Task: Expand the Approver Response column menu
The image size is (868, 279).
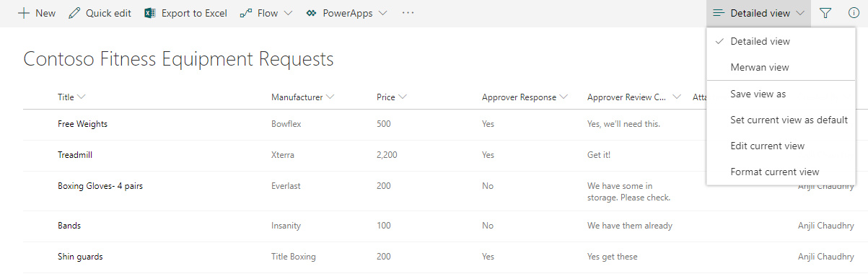Action: pos(564,97)
